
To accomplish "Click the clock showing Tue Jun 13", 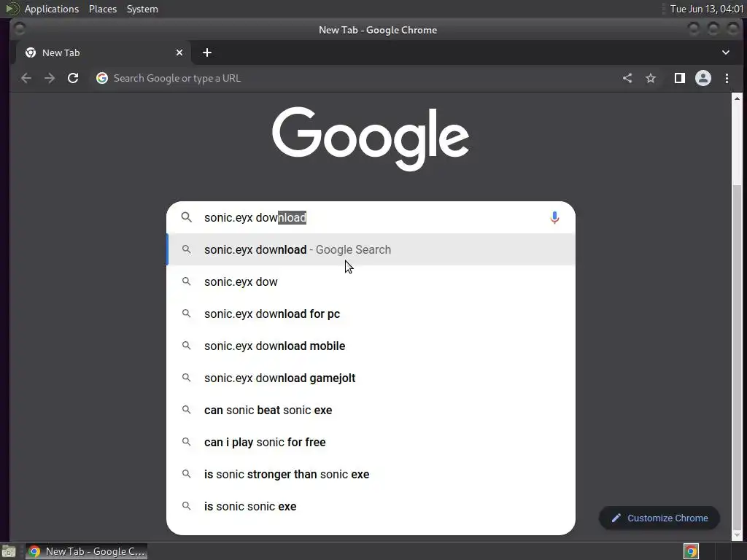I will (706, 9).
